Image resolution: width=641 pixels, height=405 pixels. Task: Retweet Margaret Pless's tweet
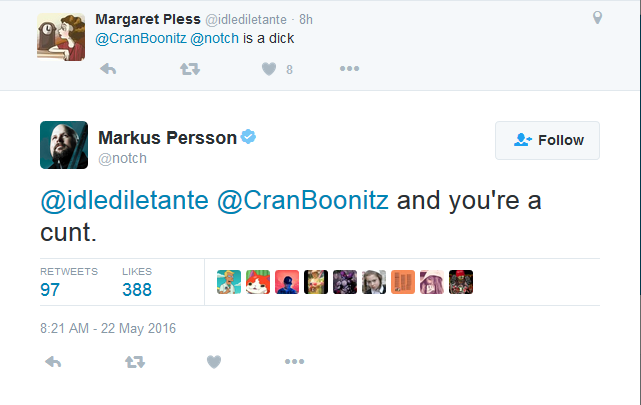pyautogui.click(x=190, y=69)
